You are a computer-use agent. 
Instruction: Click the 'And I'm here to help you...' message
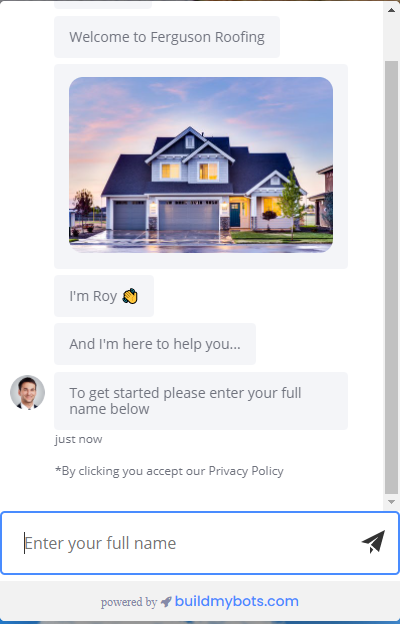[x=155, y=344]
